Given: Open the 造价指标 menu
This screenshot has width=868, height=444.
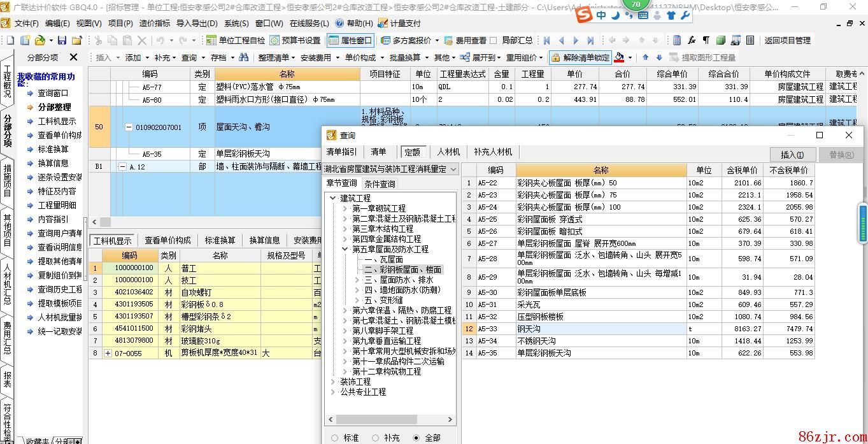Looking at the screenshot, I should point(155,24).
